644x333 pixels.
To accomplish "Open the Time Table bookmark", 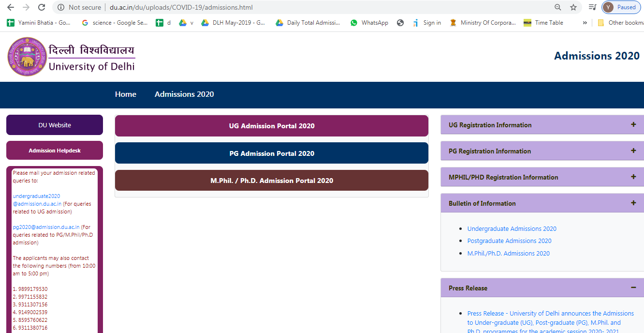I will point(543,23).
